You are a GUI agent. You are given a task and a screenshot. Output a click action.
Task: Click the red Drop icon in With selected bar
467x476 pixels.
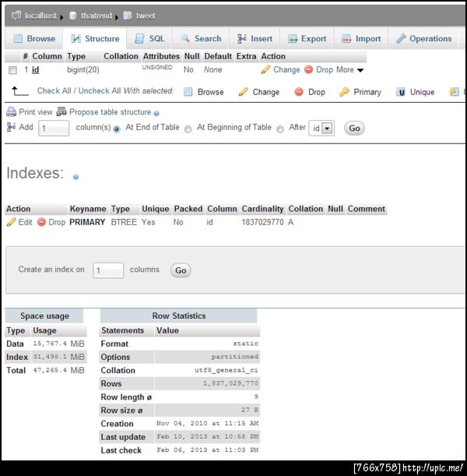click(299, 92)
